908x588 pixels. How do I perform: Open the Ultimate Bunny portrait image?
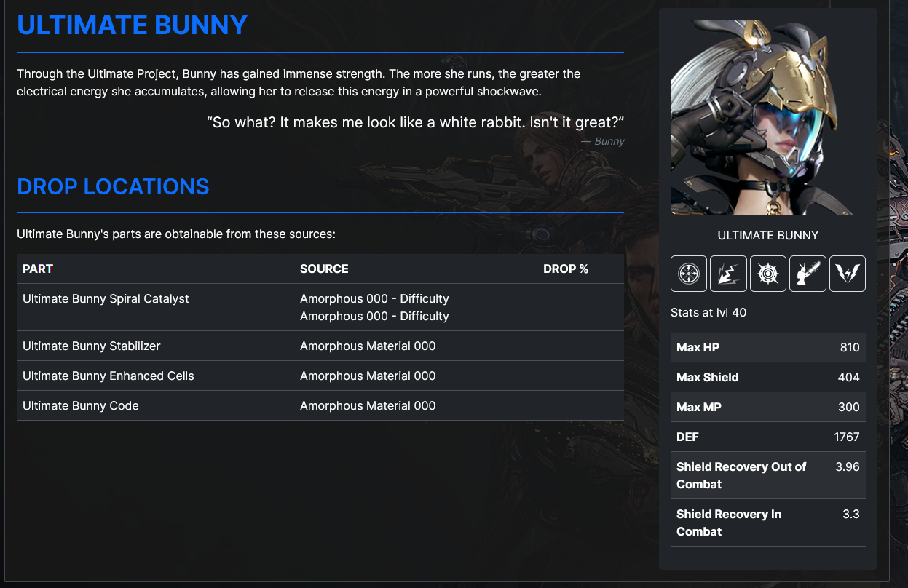click(768, 117)
